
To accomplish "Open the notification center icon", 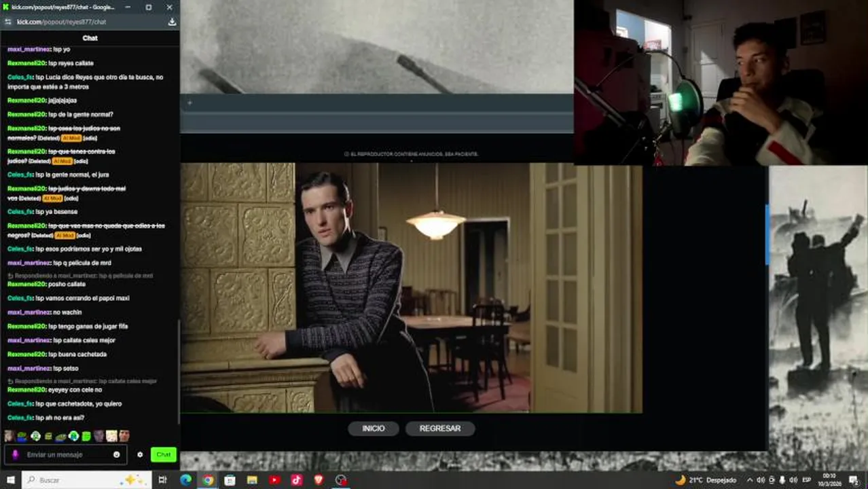I will [854, 480].
